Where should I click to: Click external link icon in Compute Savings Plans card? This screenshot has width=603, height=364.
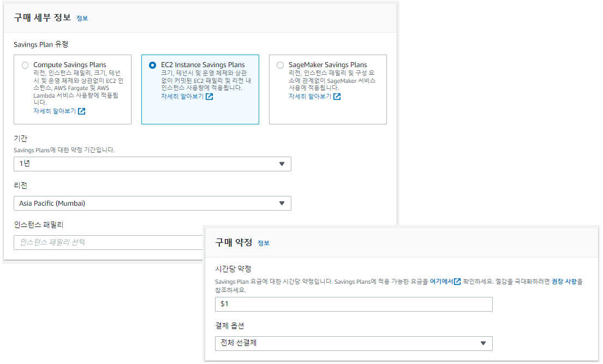(x=81, y=111)
